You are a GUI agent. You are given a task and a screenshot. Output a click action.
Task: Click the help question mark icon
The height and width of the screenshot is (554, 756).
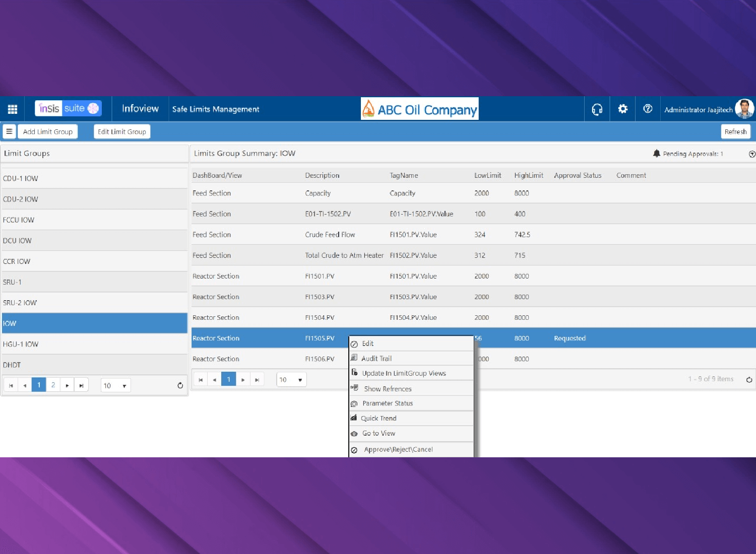tap(648, 109)
